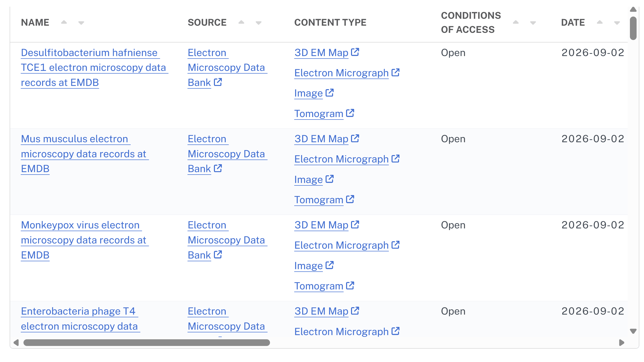Click 3D EM Map link in Desulfitobacterium row

point(321,53)
